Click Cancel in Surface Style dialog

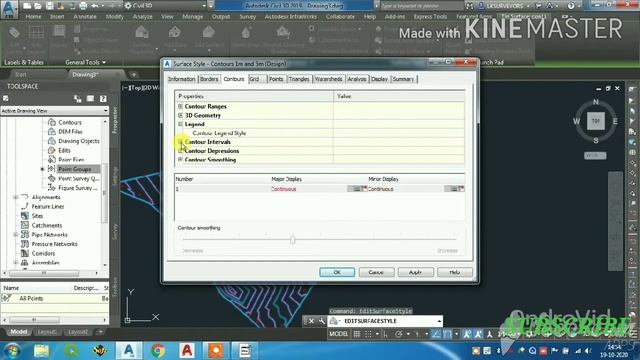tap(376, 272)
